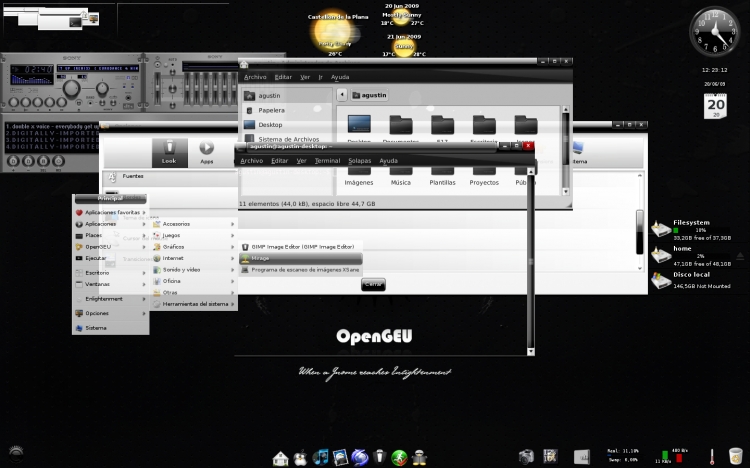Click the analog clock gadget
Screen dimensions: 750x468
715,32
